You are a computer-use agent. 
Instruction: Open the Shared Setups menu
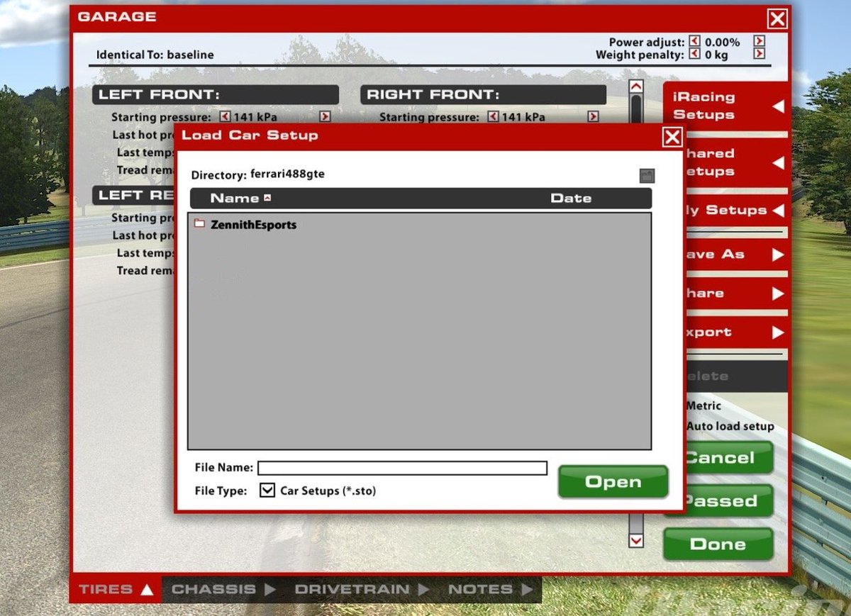pyautogui.click(x=736, y=162)
